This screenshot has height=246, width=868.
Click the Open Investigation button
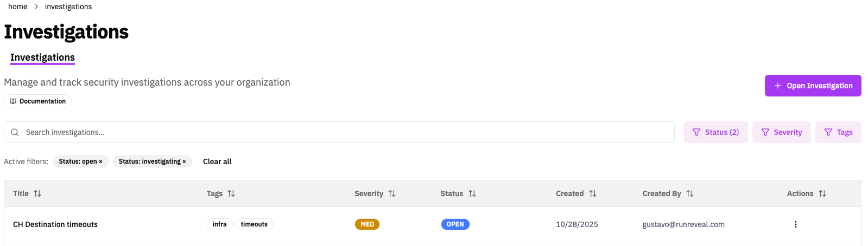point(813,86)
